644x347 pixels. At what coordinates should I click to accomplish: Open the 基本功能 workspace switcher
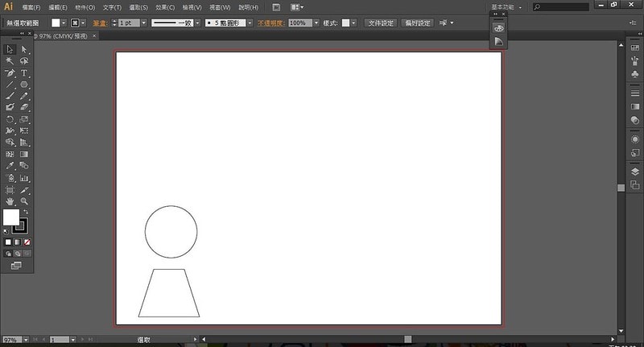pos(507,7)
